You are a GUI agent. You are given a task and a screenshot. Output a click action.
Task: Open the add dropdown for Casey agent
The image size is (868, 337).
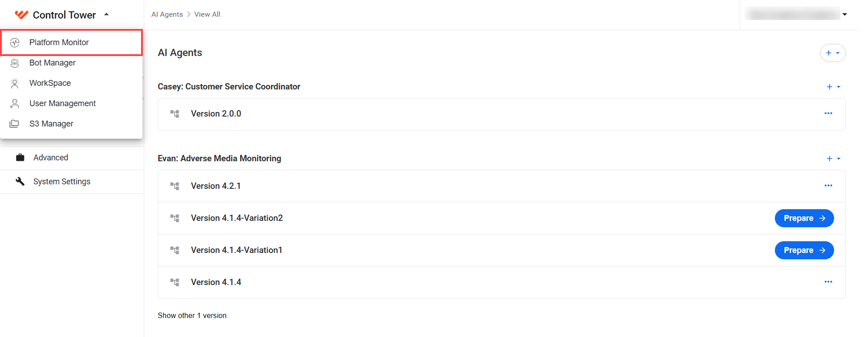pyautogui.click(x=833, y=87)
